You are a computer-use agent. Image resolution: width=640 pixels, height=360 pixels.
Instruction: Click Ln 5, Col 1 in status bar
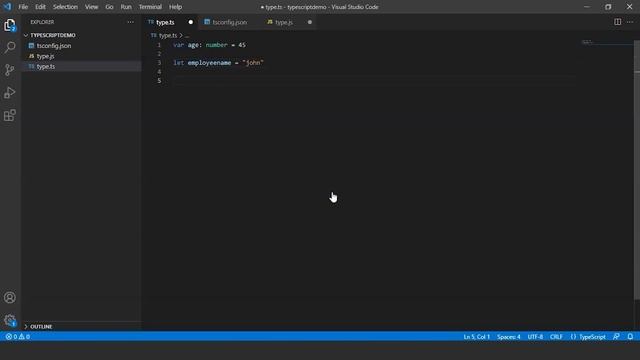pyautogui.click(x=476, y=337)
